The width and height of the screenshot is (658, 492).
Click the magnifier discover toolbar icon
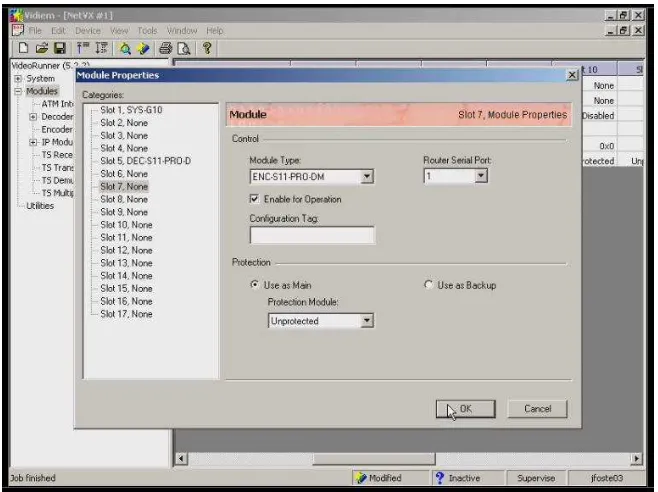[125, 49]
